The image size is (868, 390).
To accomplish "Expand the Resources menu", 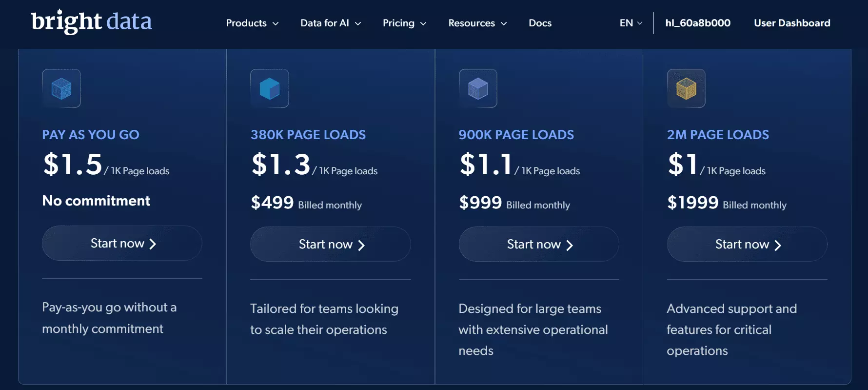I will 477,23.
